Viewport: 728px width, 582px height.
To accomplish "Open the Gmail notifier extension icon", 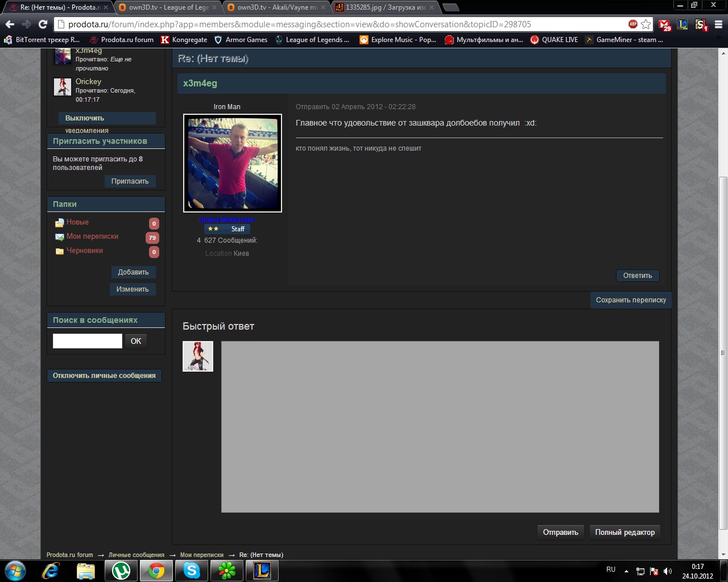I will coord(664,24).
